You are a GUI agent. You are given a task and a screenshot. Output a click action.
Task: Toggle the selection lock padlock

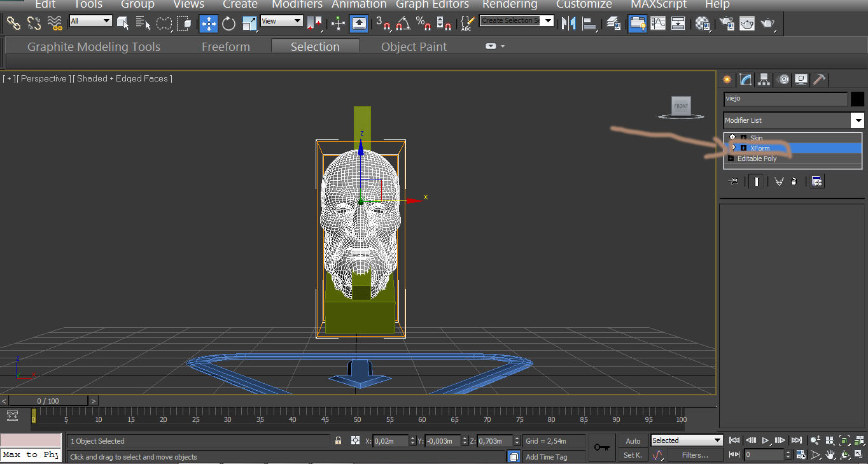click(338, 440)
